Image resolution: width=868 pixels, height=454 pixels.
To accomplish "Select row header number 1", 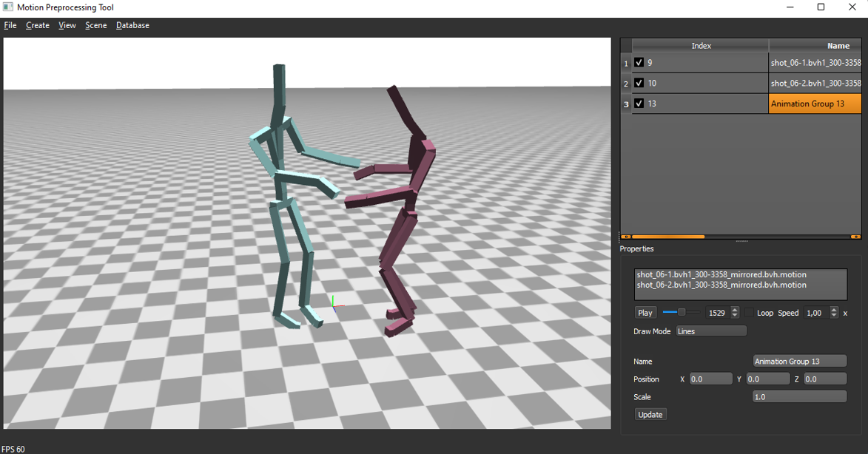I will [x=626, y=63].
